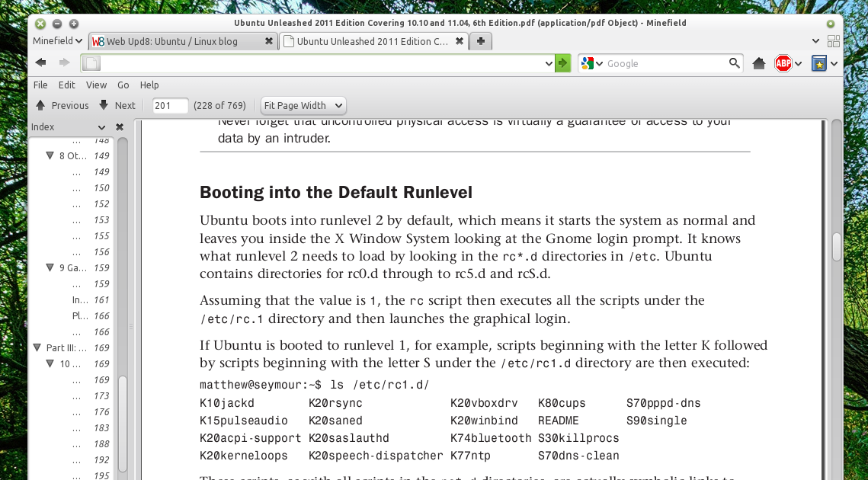The image size is (868, 480).
Task: Click the 'S90single' entry in listing
Action: 657,421
